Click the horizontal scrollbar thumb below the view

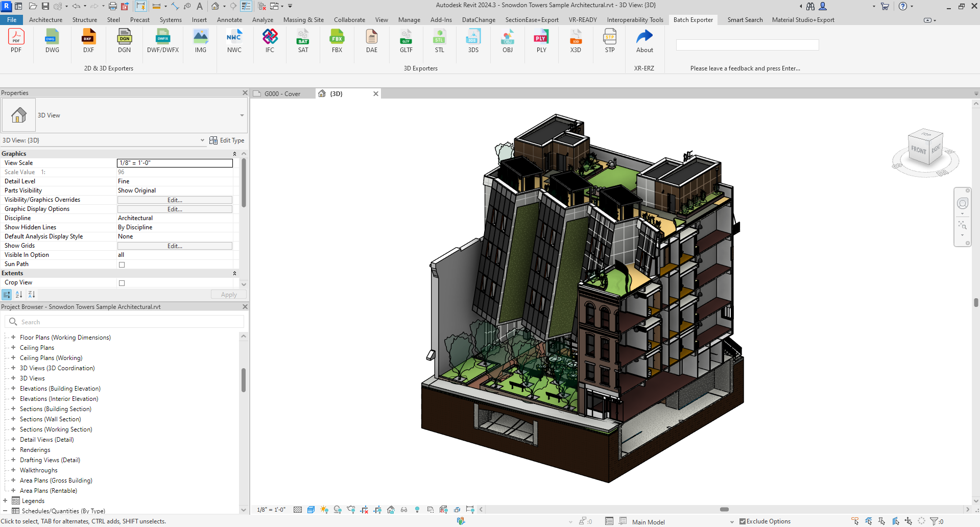pos(724,509)
